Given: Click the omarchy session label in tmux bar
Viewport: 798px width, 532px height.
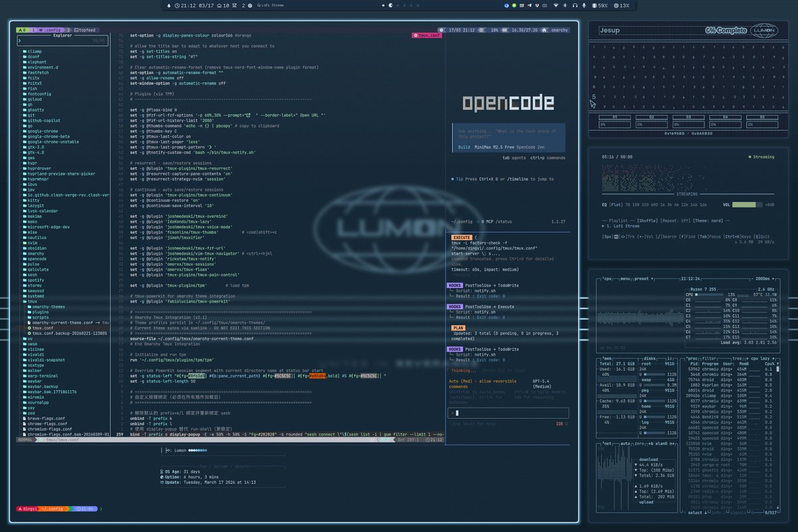Looking at the screenshot, I should [555, 30].
